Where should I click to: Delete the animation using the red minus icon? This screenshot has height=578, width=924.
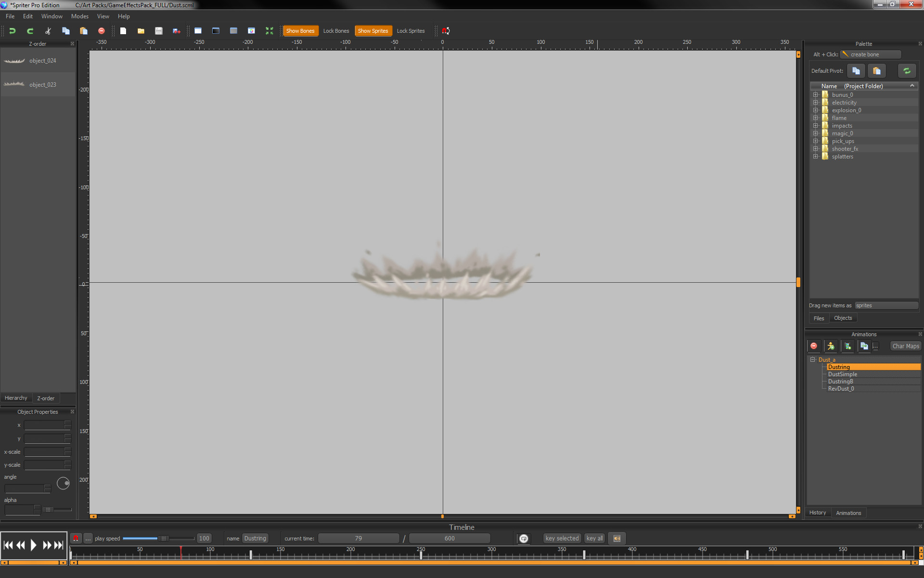[x=814, y=346]
